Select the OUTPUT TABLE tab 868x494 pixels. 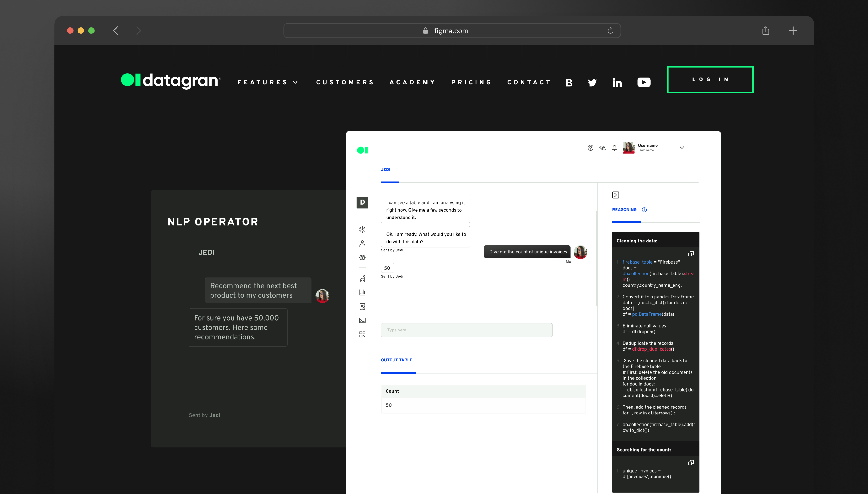(x=396, y=360)
